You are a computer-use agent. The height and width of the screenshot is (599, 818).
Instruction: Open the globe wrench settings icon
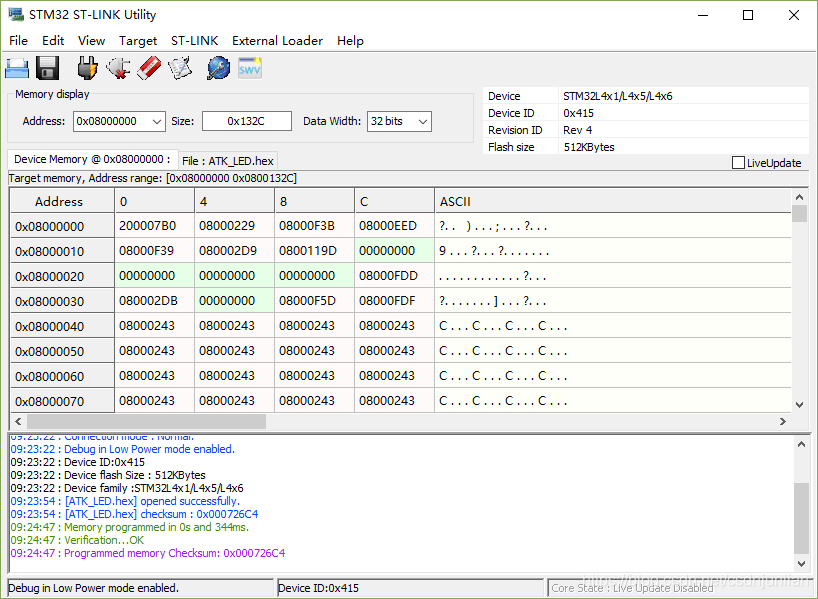[219, 68]
